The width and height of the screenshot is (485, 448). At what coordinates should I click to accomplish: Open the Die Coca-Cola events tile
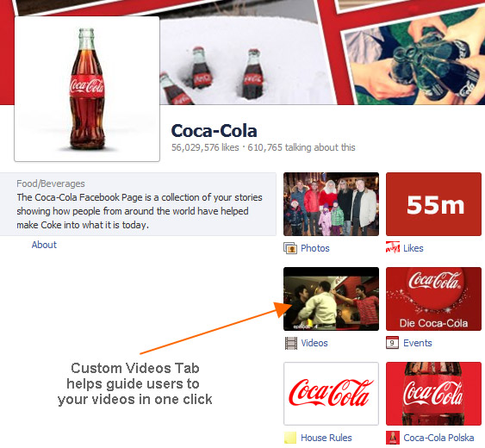(433, 299)
